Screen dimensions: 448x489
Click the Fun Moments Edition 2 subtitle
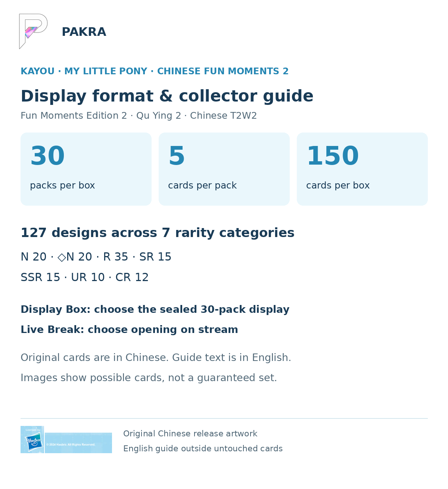pyautogui.click(x=139, y=116)
